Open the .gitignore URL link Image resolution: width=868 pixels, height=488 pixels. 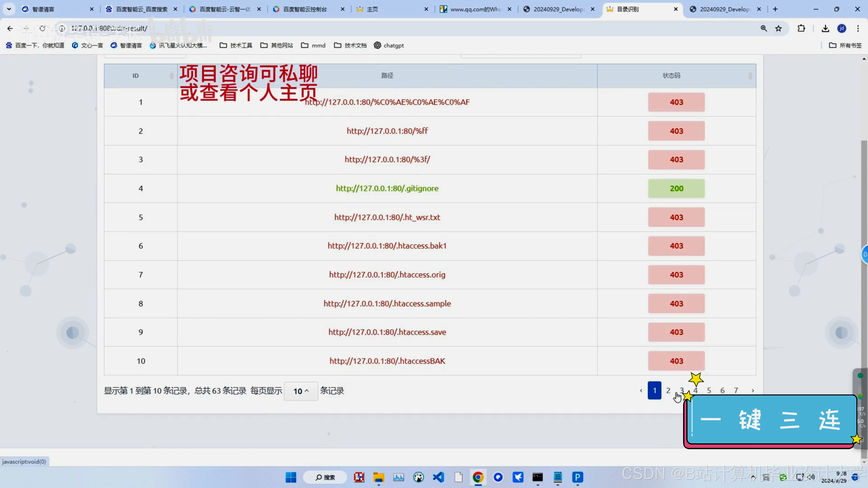[x=387, y=188]
